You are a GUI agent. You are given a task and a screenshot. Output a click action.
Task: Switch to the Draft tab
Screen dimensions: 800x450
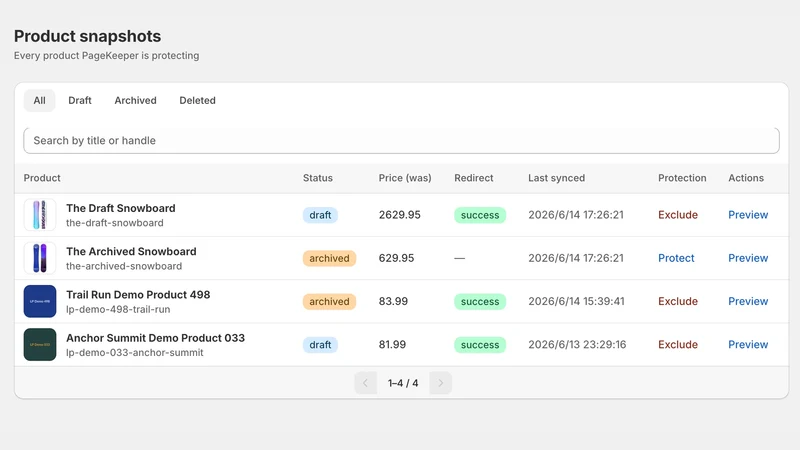(80, 101)
